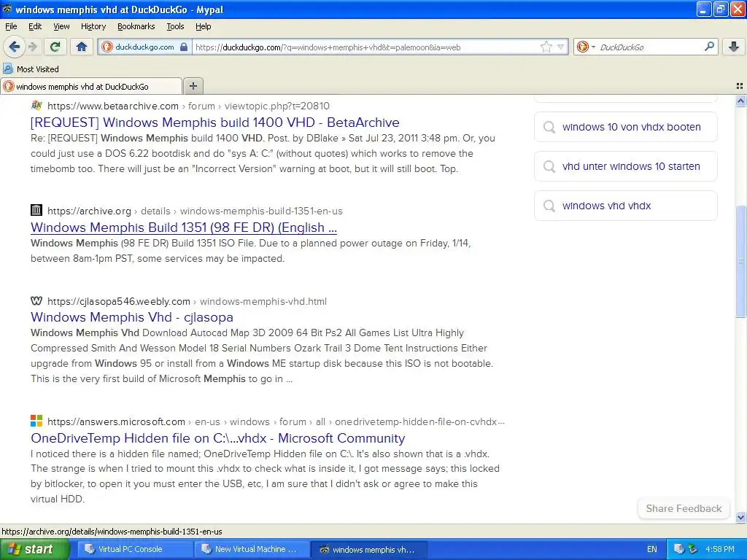Open the Downloads arrow button

point(734,47)
